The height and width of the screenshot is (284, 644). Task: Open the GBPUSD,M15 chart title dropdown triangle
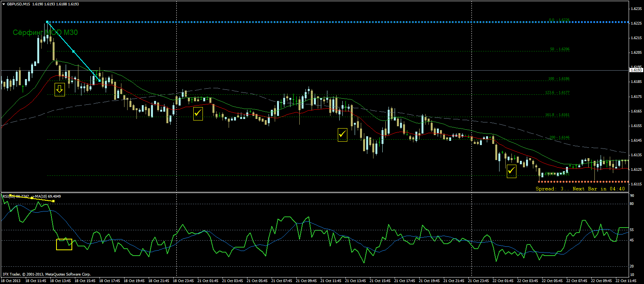3,4
